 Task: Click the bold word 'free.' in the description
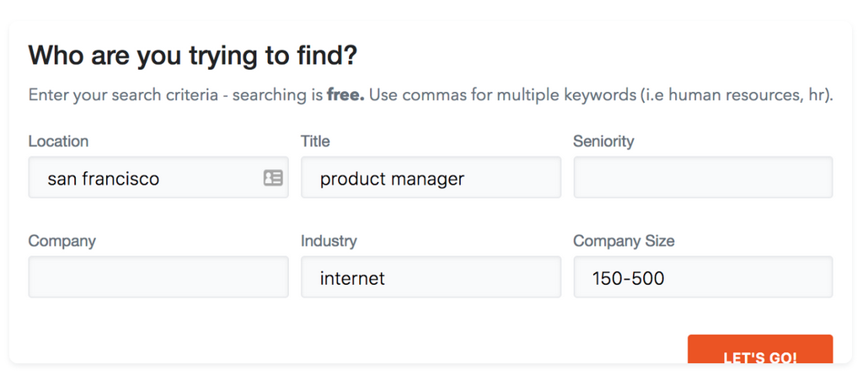pyautogui.click(x=346, y=94)
